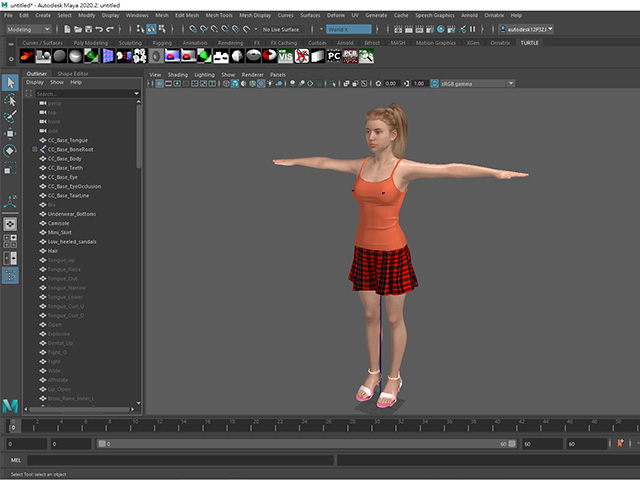The width and height of the screenshot is (640, 480).
Task: Click the VIS shelf icon
Action: point(285,56)
